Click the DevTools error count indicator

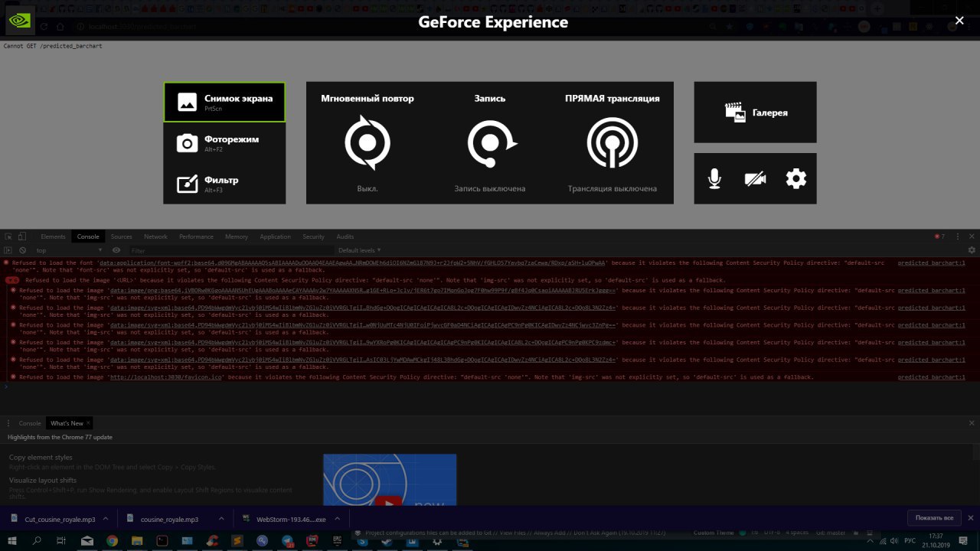point(939,236)
